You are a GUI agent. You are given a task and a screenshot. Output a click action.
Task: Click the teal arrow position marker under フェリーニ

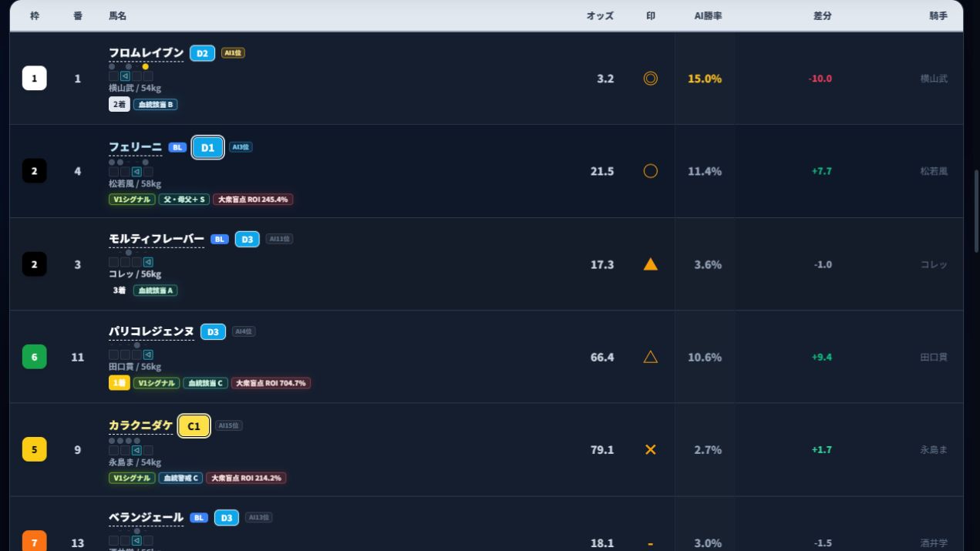(x=136, y=172)
